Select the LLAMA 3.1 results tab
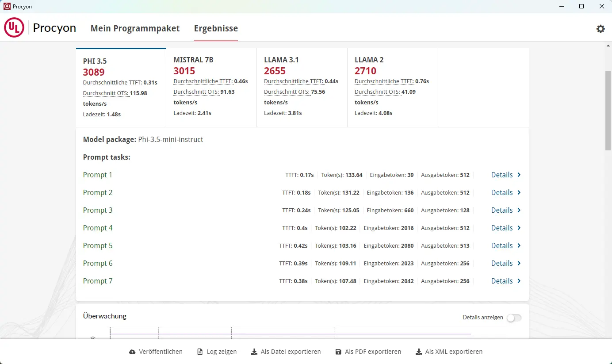 coord(302,87)
